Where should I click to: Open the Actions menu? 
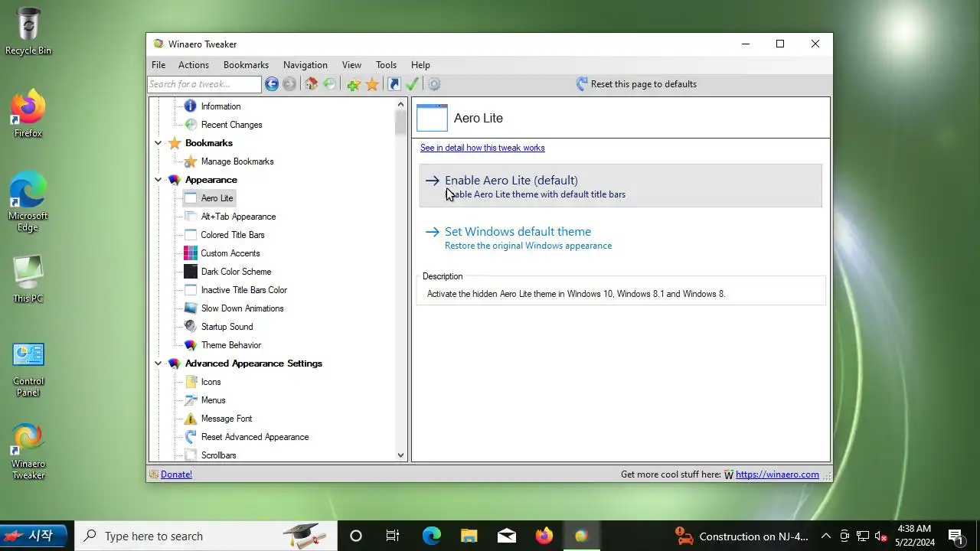click(x=194, y=65)
